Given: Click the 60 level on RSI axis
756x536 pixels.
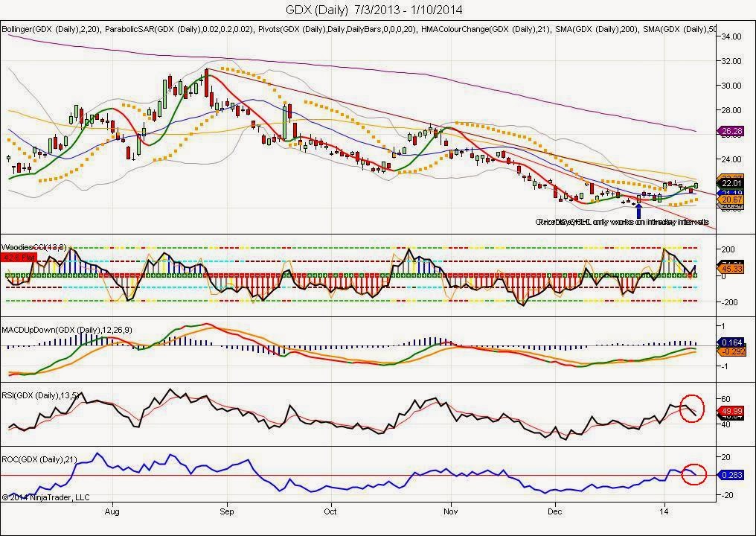Looking at the screenshot, I should click(725, 399).
